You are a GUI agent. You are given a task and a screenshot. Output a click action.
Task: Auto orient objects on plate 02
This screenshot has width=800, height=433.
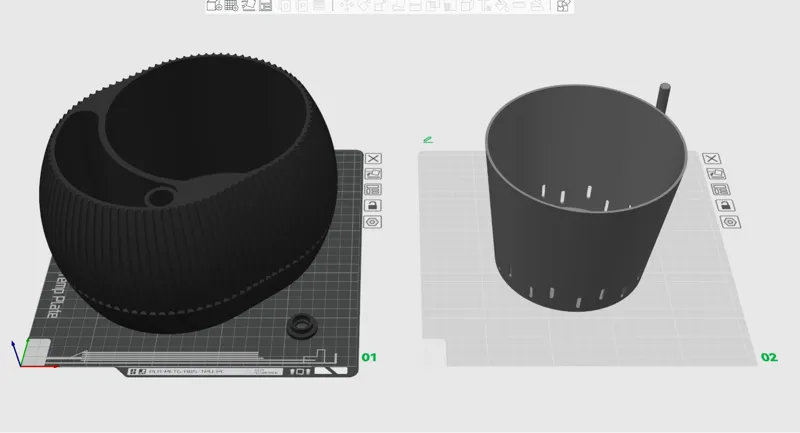click(x=716, y=174)
